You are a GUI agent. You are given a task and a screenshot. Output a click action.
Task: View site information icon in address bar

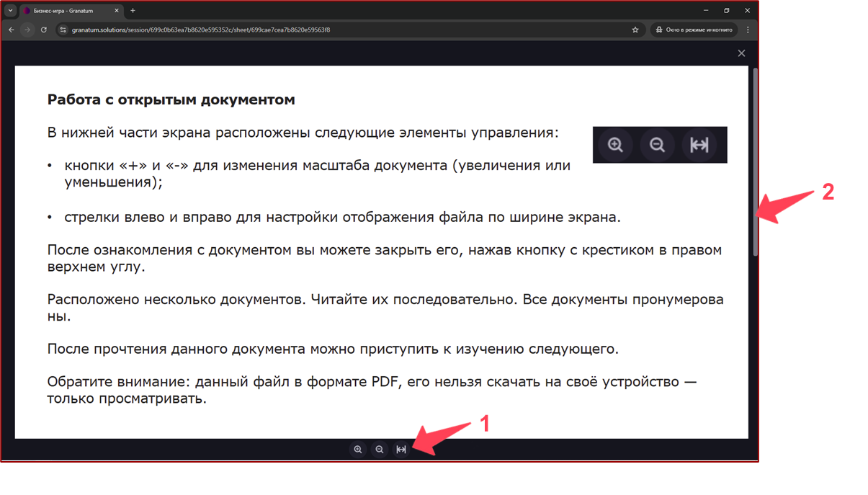[63, 30]
